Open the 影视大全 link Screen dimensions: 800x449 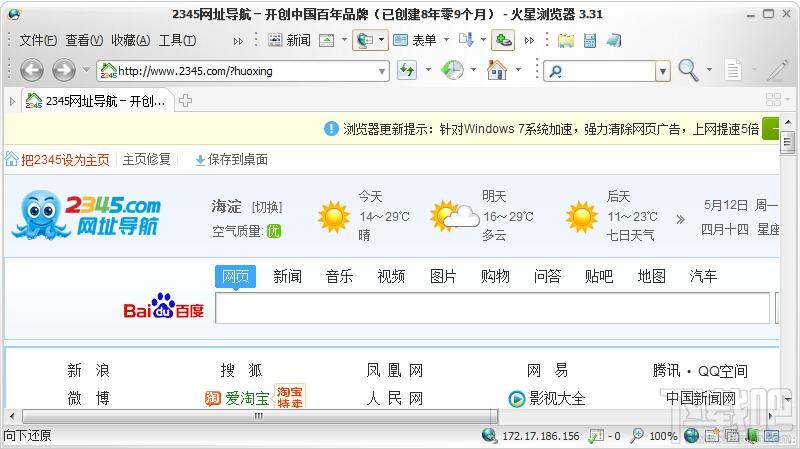557,398
